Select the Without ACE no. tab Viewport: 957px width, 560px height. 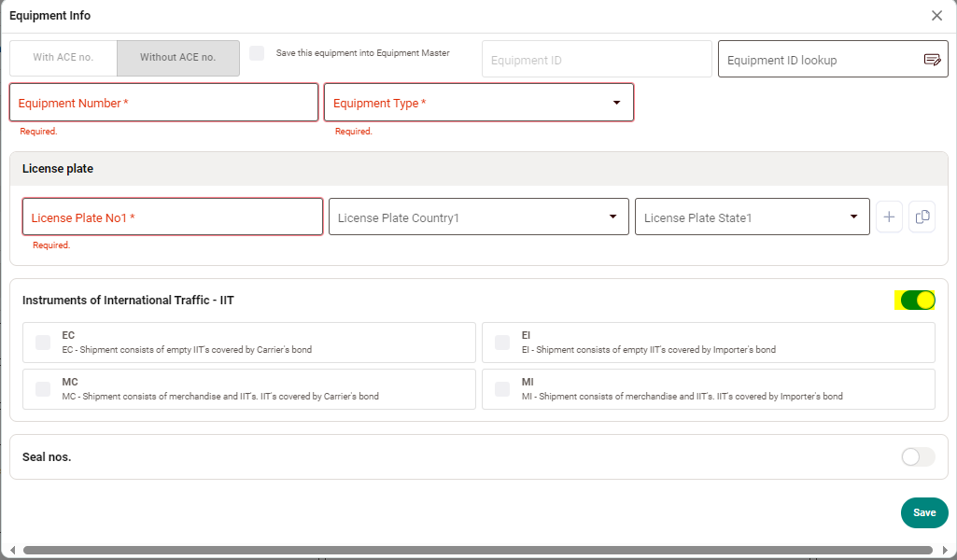[x=177, y=58]
